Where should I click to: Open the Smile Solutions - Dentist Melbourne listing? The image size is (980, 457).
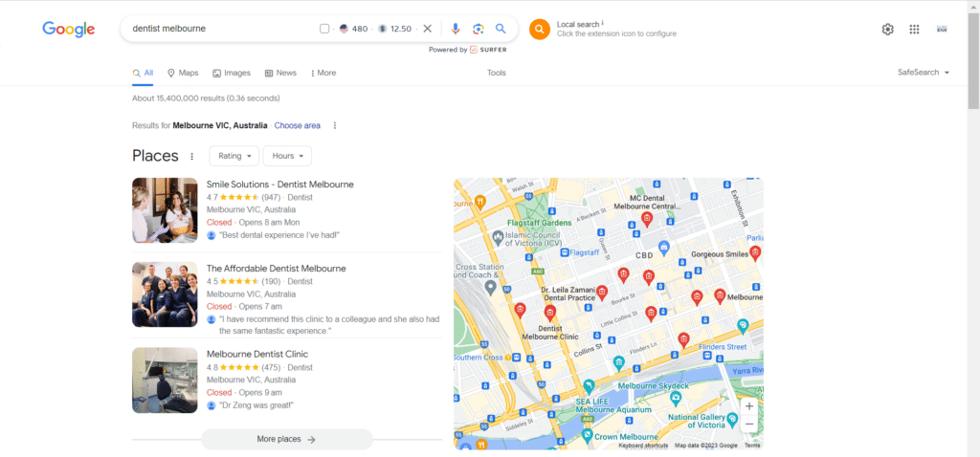[280, 185]
